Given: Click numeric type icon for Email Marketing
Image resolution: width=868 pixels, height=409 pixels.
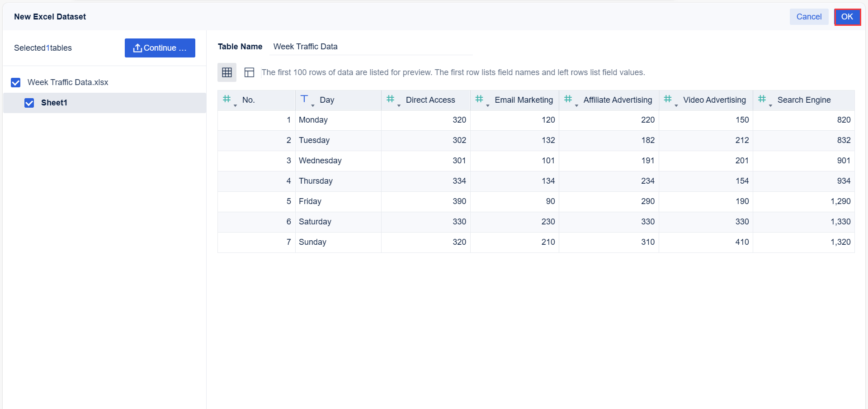Looking at the screenshot, I should click(479, 99).
